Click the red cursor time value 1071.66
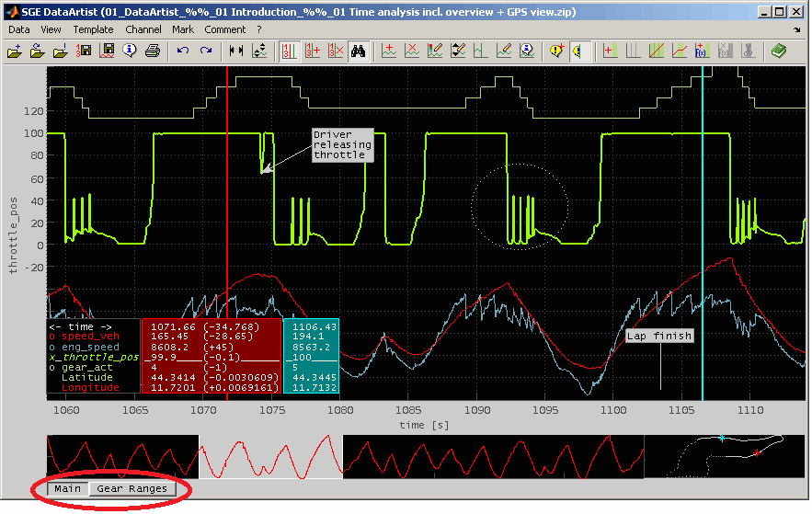Screen dimensions: 812x514 173,326
